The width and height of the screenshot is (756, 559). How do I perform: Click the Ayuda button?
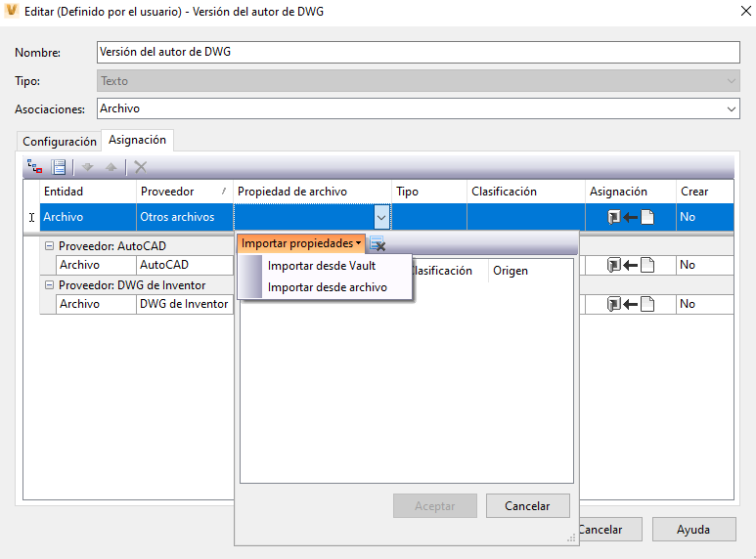pyautogui.click(x=693, y=530)
